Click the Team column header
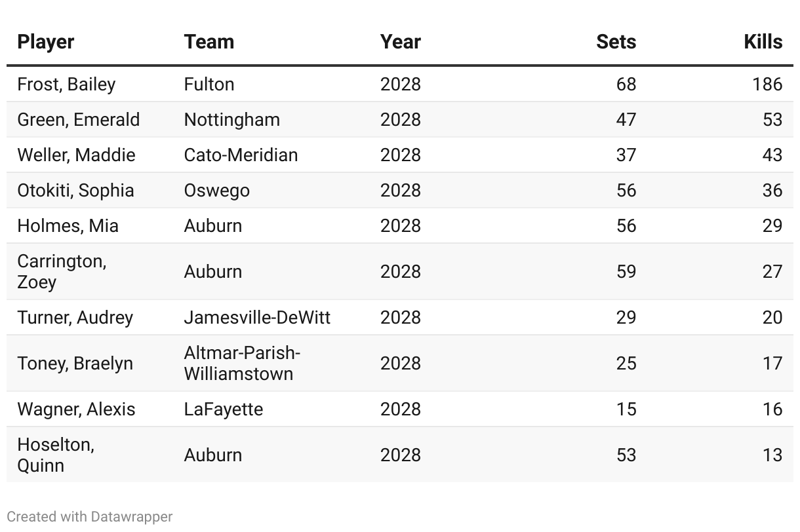 tap(209, 42)
